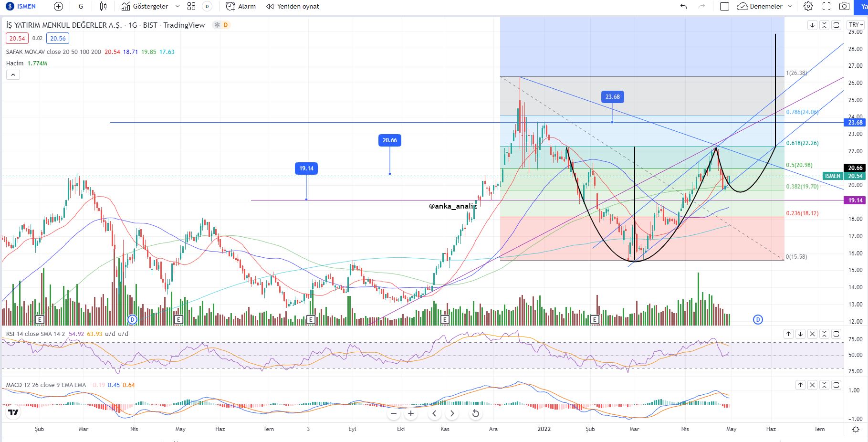Click the ISMEN symbol name

tap(26, 6)
